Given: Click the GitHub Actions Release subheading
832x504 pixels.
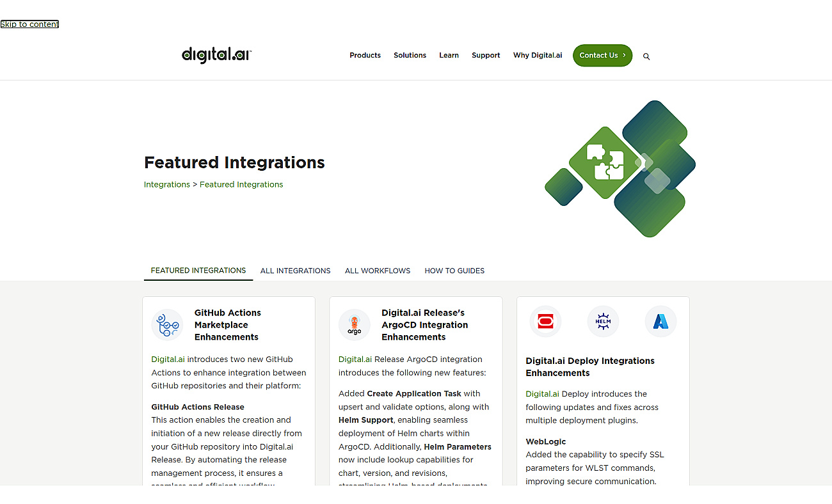Looking at the screenshot, I should (x=198, y=407).
